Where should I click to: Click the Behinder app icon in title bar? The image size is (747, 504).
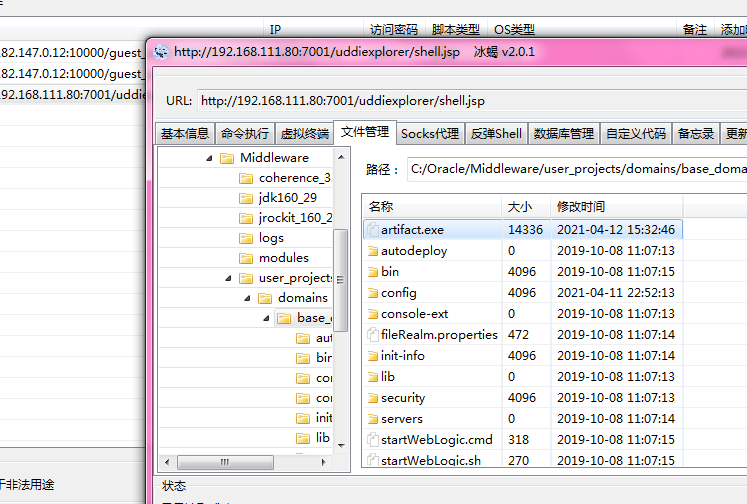(161, 51)
